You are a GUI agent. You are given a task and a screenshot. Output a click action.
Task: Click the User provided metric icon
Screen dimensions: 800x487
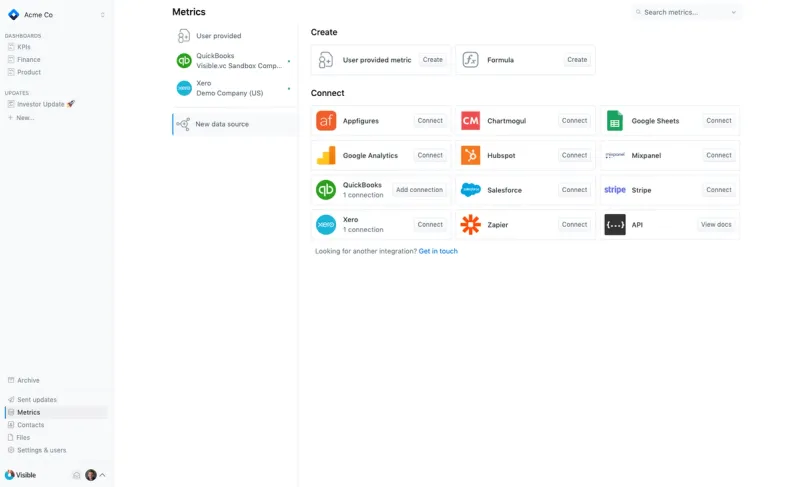click(326, 60)
